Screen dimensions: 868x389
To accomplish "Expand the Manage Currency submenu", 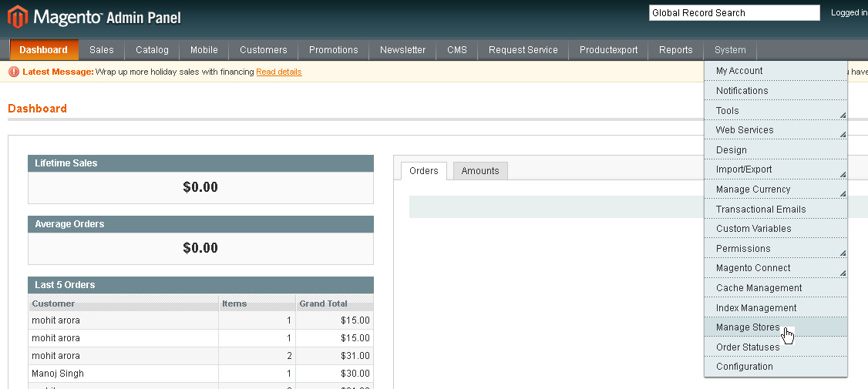I will 775,189.
